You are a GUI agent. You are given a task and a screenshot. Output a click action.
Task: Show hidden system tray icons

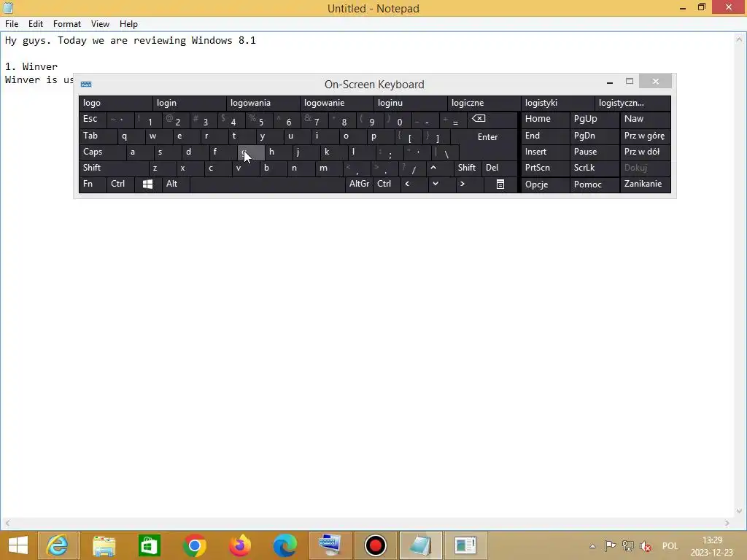coord(592,546)
